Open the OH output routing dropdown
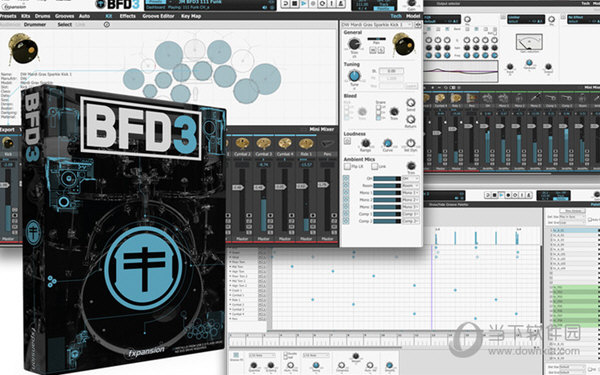Screen dimensions: 600x375 (410, 179)
